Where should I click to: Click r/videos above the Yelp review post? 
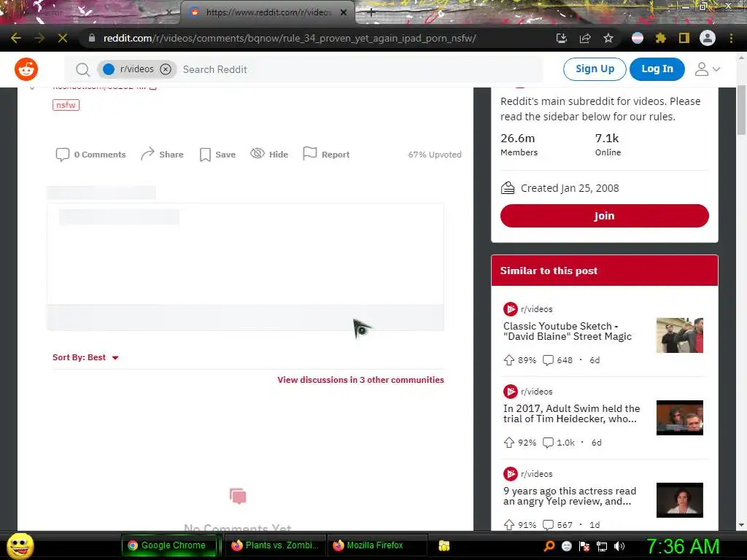click(x=536, y=474)
